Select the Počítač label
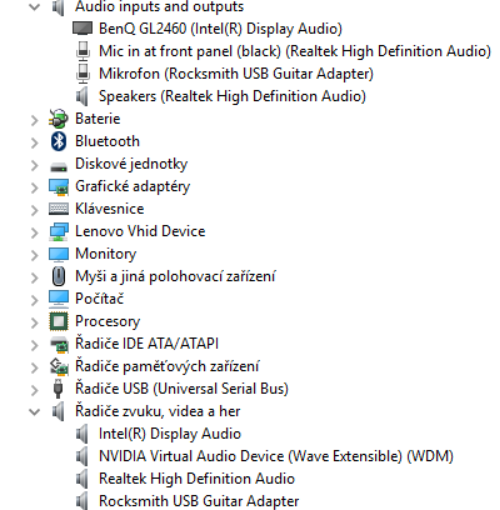The image size is (500, 510). pyautogui.click(x=99, y=299)
